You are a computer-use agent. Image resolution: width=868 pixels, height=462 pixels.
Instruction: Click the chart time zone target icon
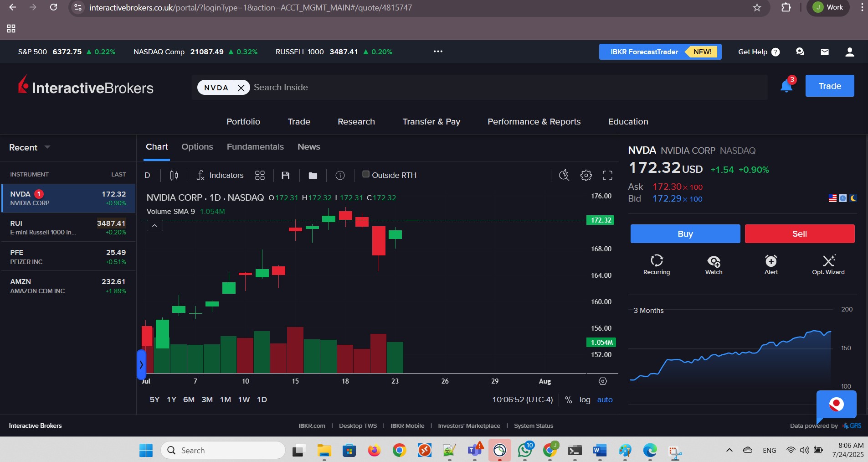pos(603,381)
